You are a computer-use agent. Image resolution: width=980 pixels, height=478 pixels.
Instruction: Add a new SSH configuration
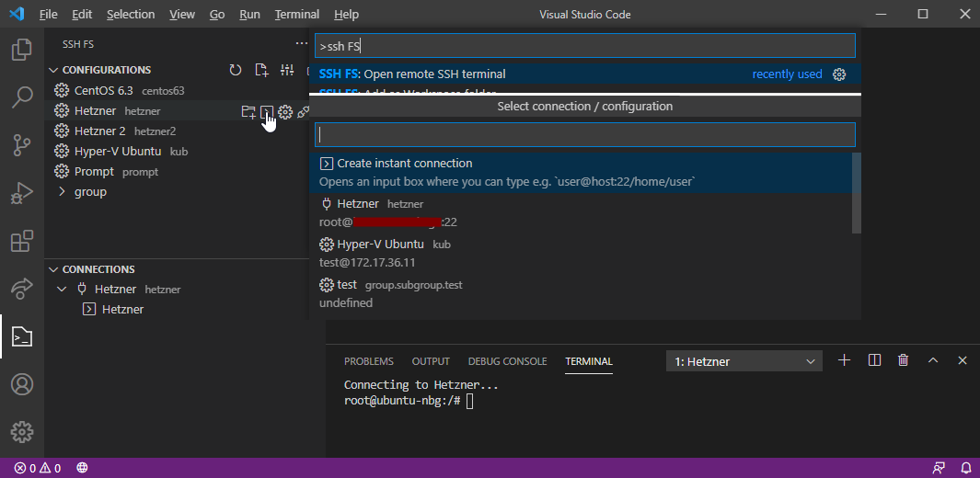click(x=261, y=70)
